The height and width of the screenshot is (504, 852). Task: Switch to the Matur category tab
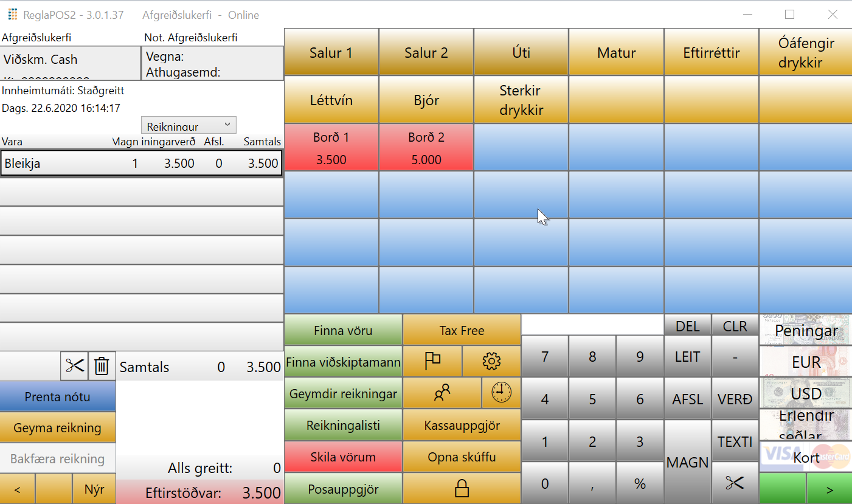(616, 52)
